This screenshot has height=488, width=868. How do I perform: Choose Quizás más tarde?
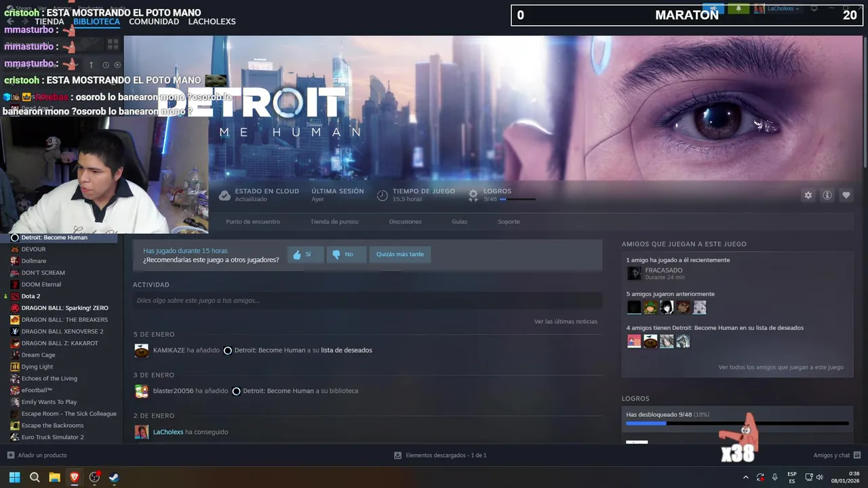tap(400, 254)
